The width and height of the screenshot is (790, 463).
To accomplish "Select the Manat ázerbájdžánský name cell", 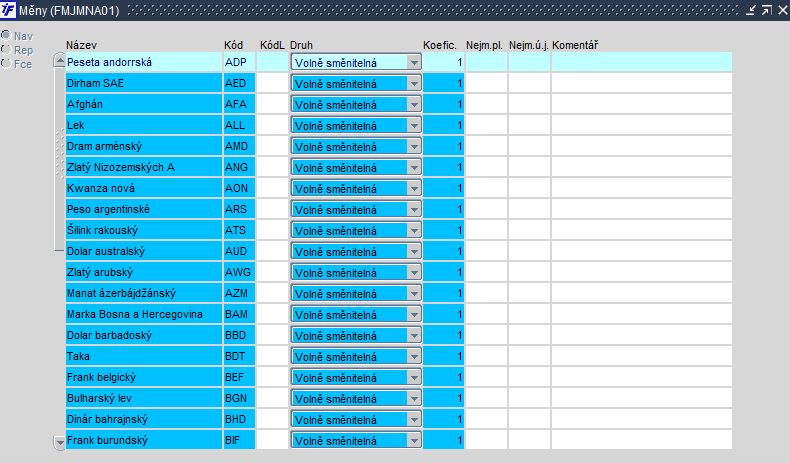I will point(144,293).
